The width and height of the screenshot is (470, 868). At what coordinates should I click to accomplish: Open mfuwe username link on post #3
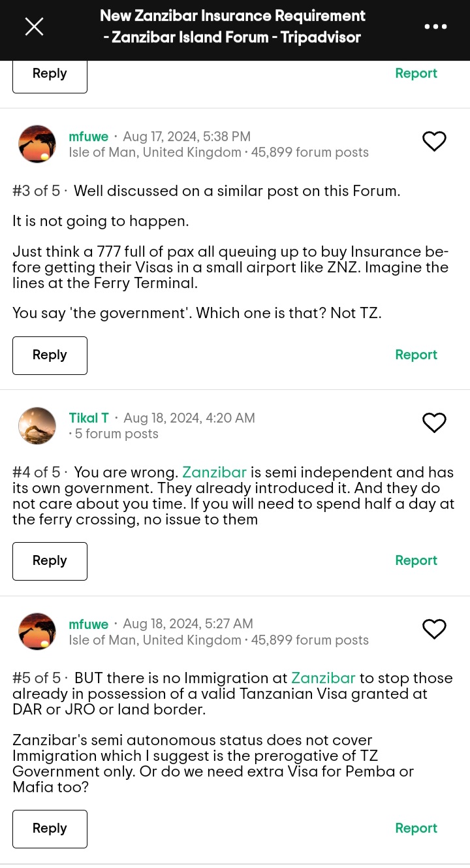[88, 137]
